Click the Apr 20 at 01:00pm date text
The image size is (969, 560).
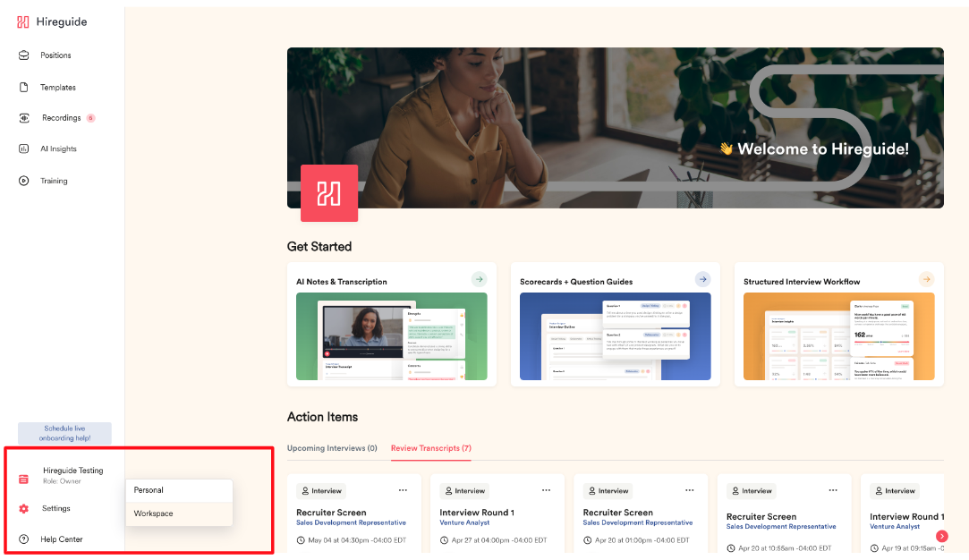pyautogui.click(x=642, y=540)
